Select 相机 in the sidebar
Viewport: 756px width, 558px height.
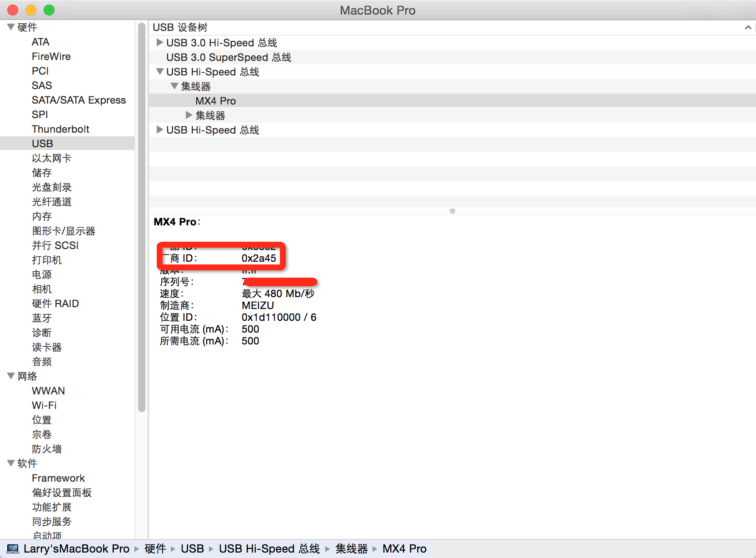coord(42,289)
